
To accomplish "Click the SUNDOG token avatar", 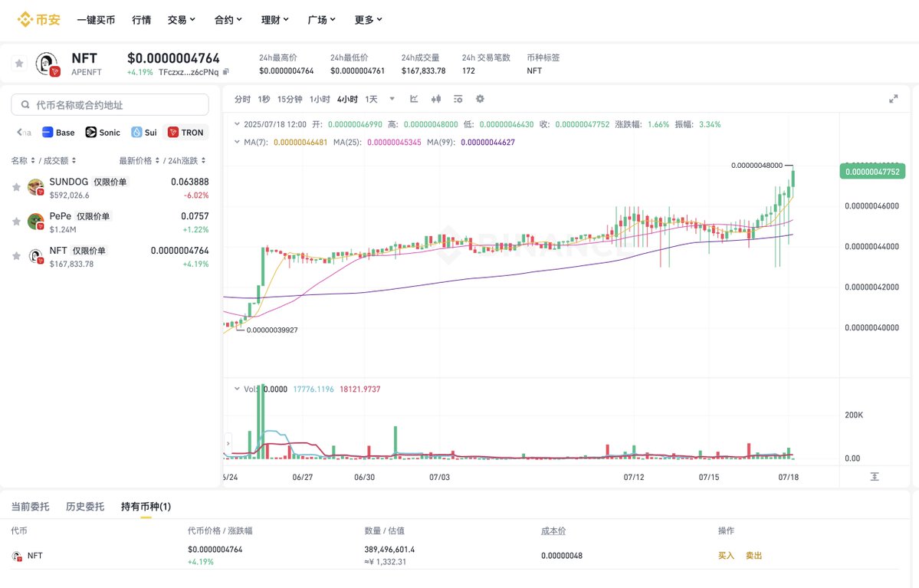I will 36,188.
